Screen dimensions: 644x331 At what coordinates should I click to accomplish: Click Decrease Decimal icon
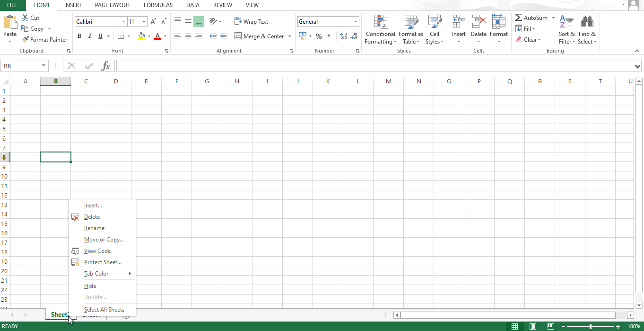354,36
